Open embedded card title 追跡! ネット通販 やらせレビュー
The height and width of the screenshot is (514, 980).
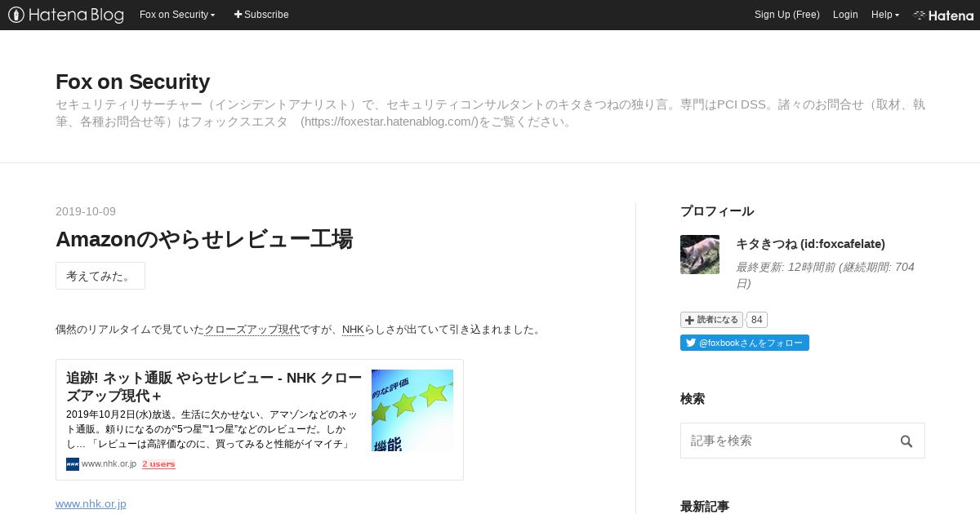tap(214, 387)
